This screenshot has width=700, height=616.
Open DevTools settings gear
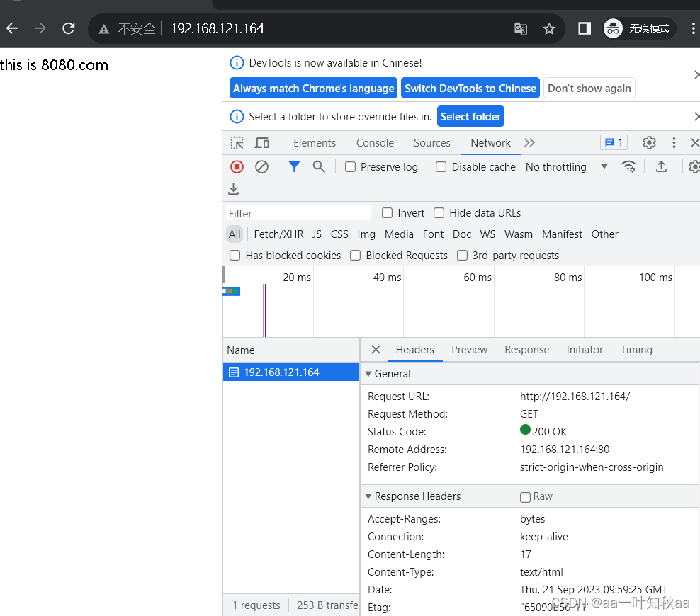point(649,143)
